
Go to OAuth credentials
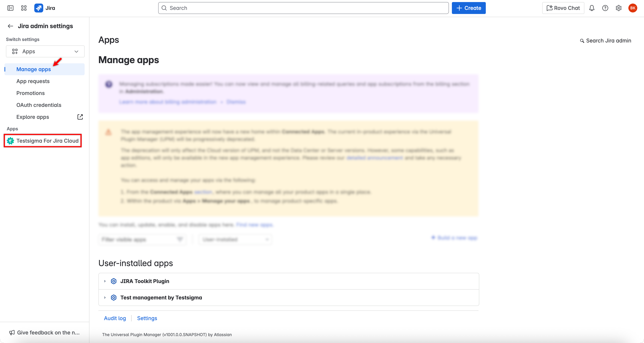[x=39, y=105]
